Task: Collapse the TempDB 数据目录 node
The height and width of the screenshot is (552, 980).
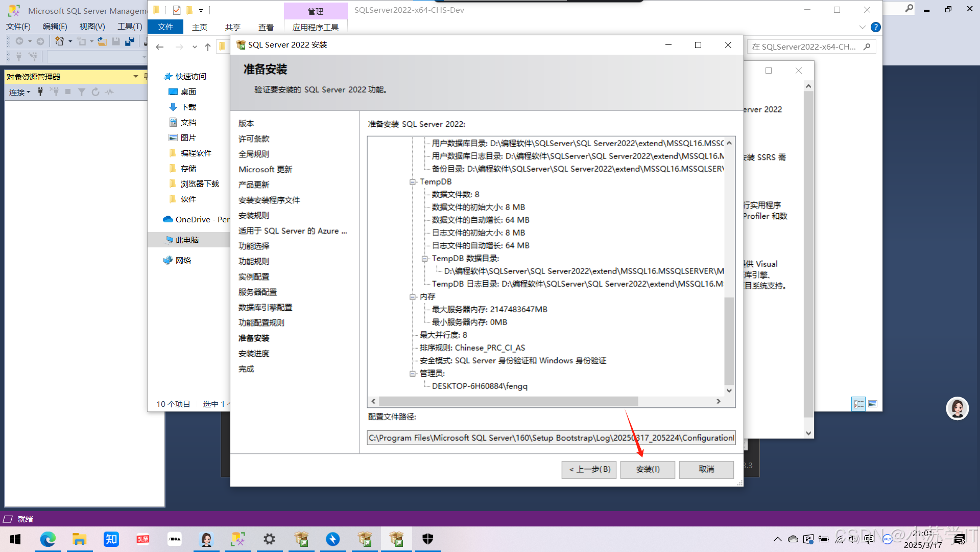Action: pyautogui.click(x=424, y=259)
